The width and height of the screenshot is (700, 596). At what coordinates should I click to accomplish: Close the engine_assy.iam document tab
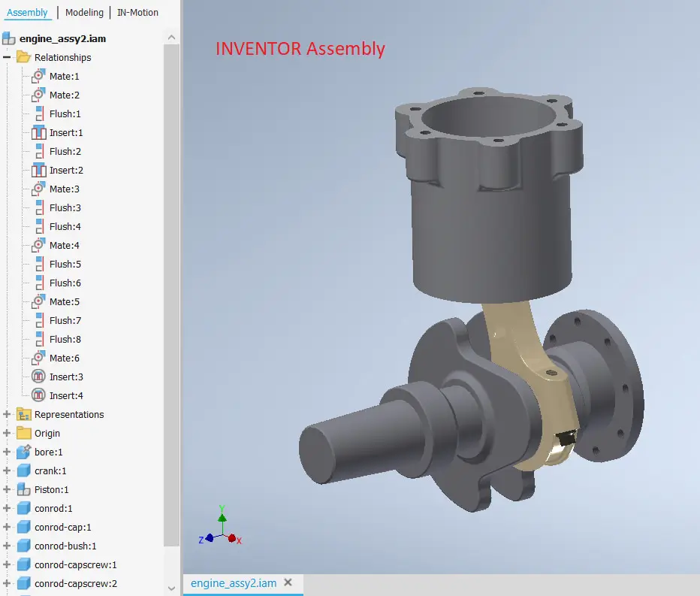(288, 582)
